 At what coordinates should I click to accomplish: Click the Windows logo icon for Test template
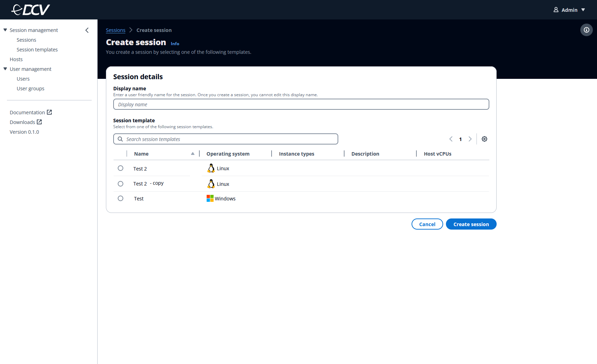tap(210, 198)
